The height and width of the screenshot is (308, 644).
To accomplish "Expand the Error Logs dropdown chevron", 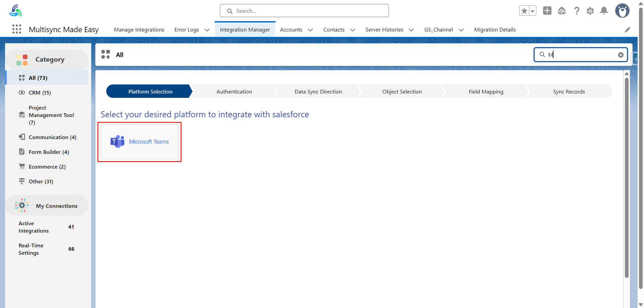I will click(207, 30).
